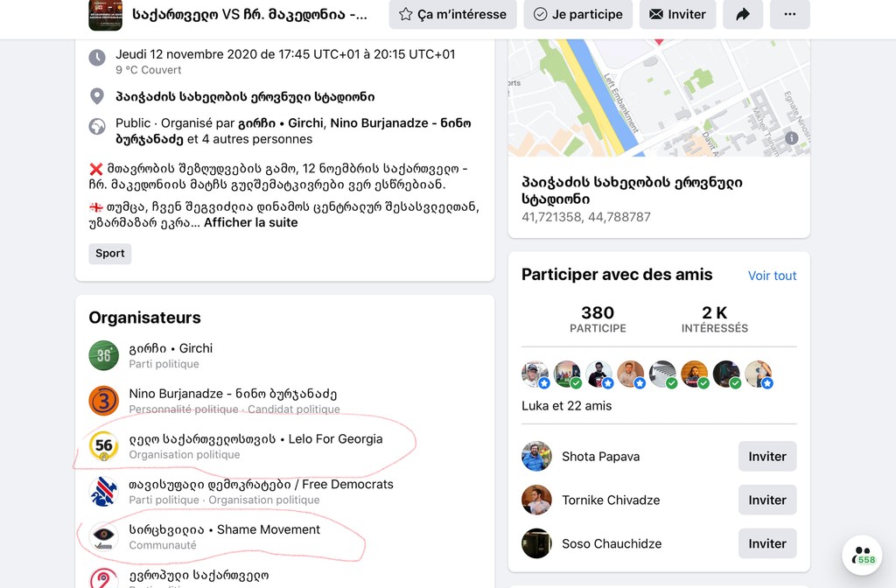This screenshot has width=896, height=588.
Task: Open the event cover thumbnail in header
Action: click(x=105, y=15)
